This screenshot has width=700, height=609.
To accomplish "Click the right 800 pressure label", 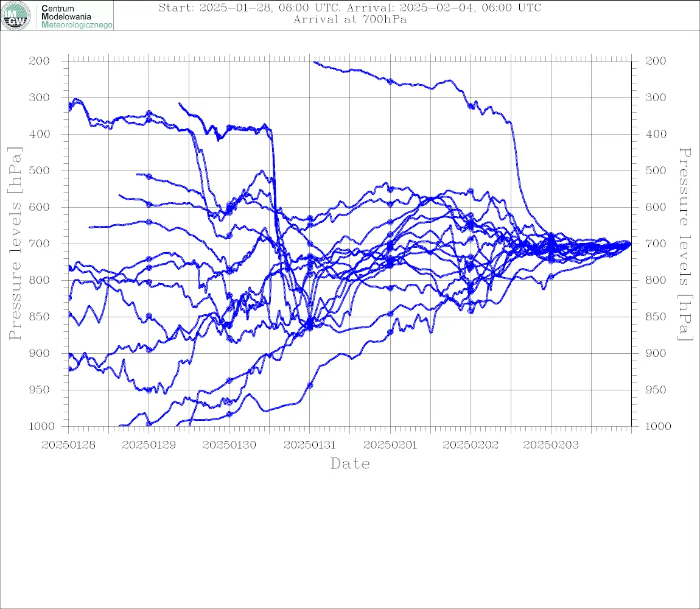I will click(656, 280).
